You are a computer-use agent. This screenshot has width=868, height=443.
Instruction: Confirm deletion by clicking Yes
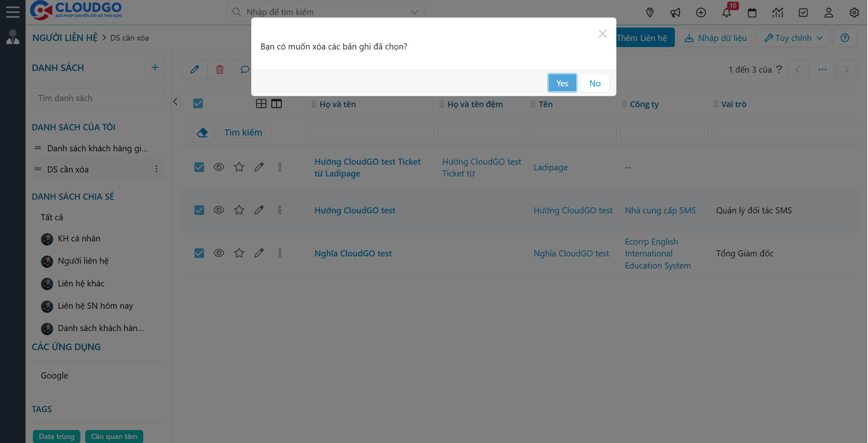562,83
